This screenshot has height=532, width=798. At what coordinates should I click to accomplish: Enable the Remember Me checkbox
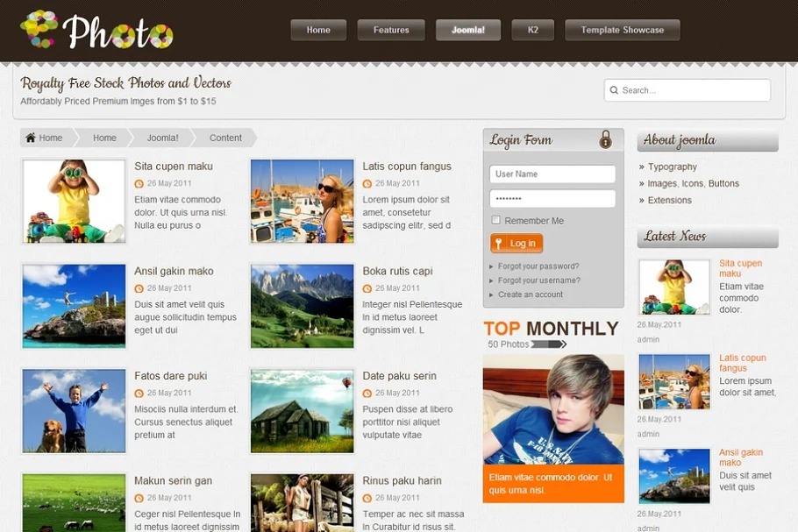tap(496, 221)
